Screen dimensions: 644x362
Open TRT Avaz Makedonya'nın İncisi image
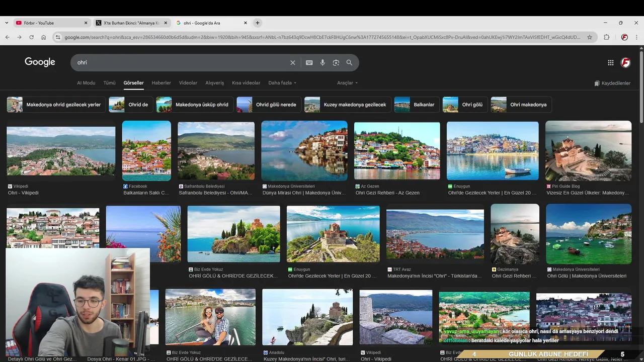[x=435, y=234]
